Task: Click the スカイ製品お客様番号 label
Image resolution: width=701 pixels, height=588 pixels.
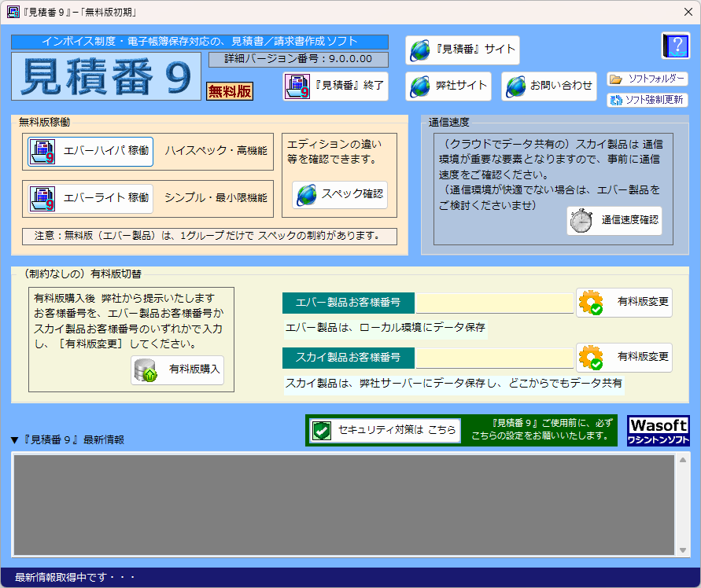Action: [349, 358]
